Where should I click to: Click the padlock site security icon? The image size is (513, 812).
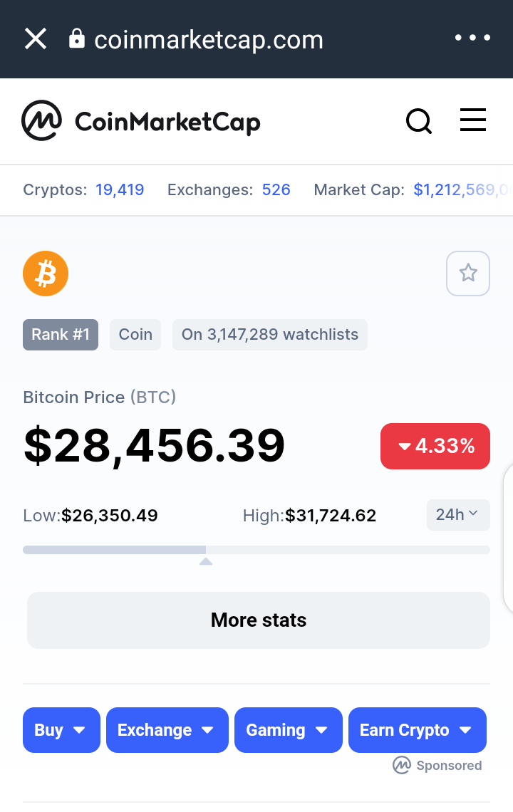pos(77,38)
